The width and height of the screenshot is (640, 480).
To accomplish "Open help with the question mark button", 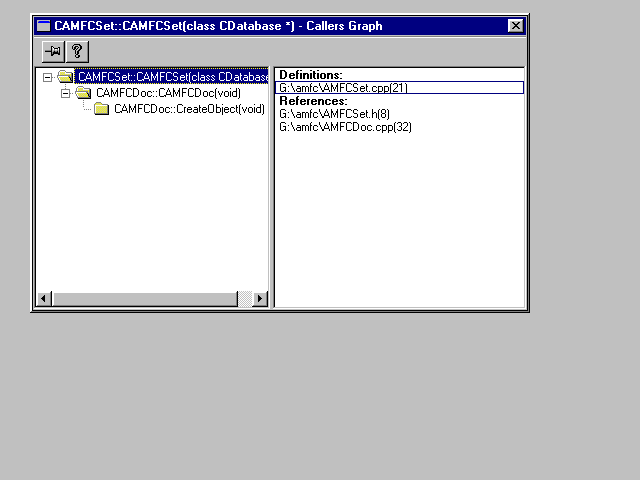I will click(76, 51).
